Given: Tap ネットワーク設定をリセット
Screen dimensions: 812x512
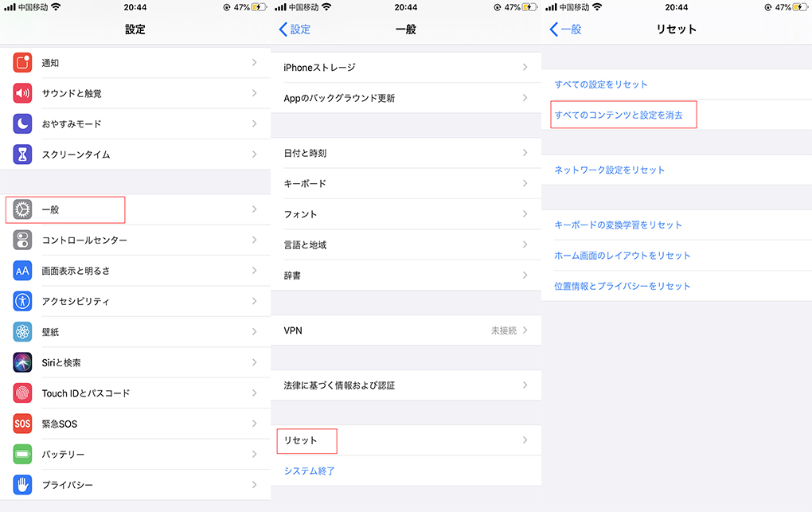Looking at the screenshot, I should (x=609, y=170).
